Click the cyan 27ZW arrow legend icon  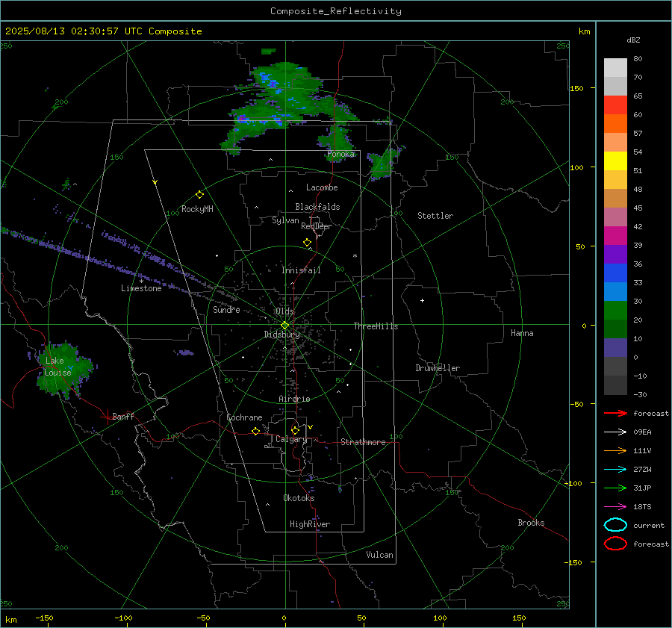click(x=615, y=470)
